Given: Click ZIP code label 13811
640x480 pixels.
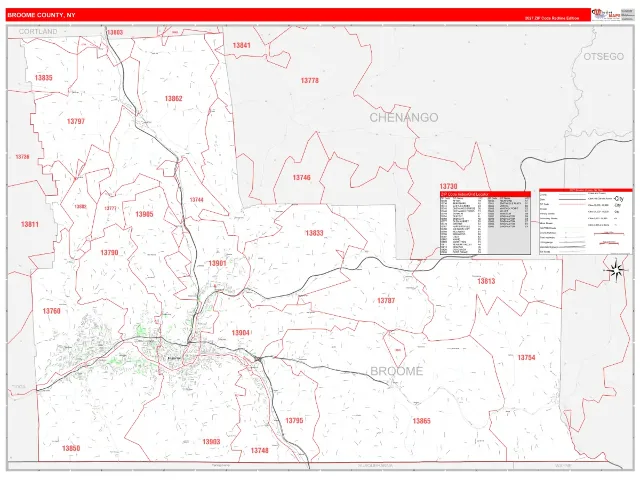Looking at the screenshot, I should tap(30, 224).
